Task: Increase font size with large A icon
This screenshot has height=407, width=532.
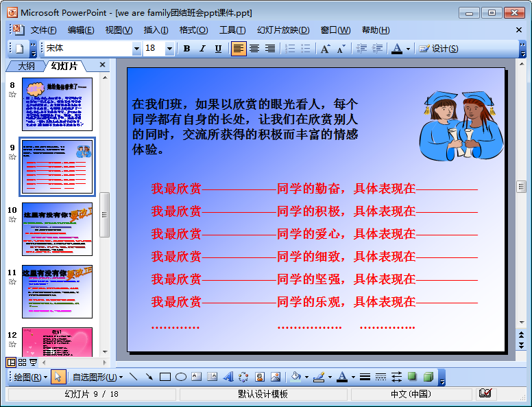Action: click(x=326, y=49)
